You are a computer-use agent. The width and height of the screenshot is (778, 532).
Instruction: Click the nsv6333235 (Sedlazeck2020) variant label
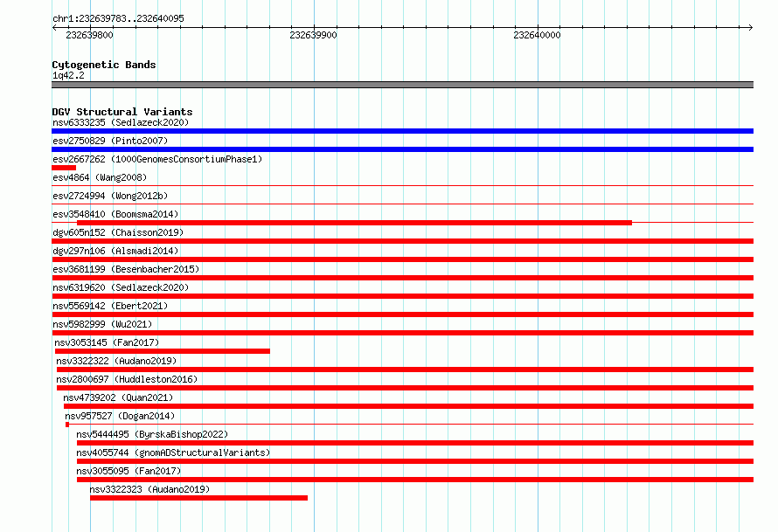(121, 122)
